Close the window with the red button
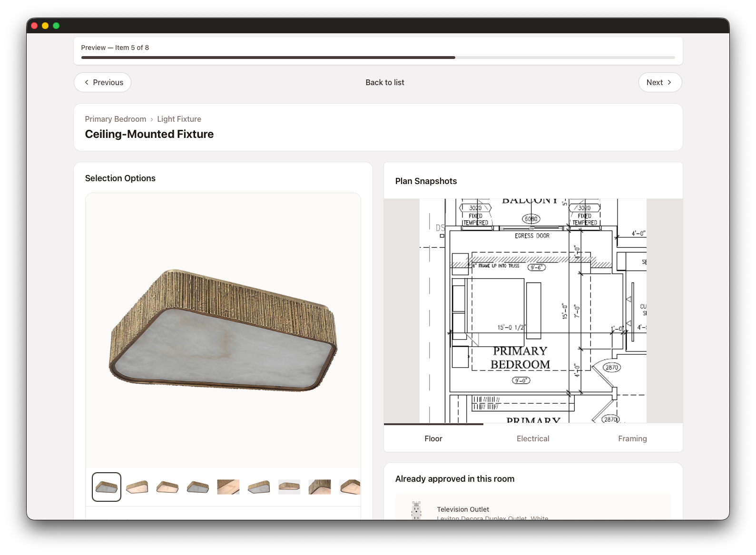756x555 pixels. (34, 26)
